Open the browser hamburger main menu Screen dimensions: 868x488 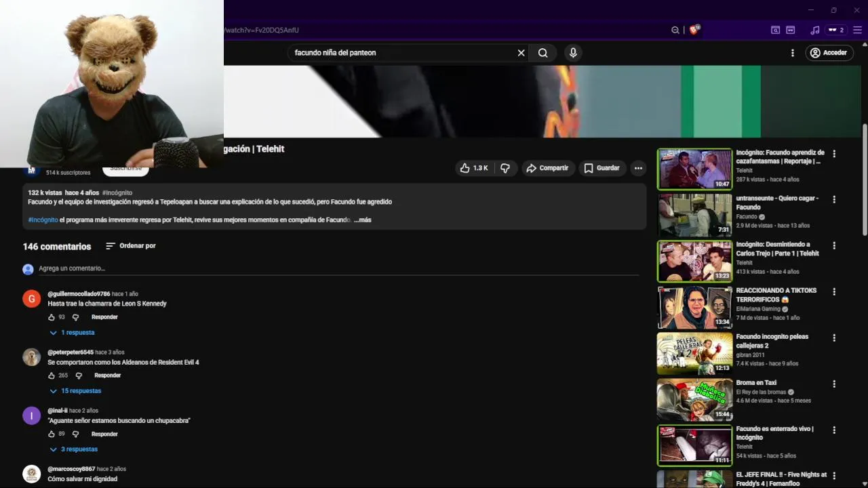[x=858, y=30]
